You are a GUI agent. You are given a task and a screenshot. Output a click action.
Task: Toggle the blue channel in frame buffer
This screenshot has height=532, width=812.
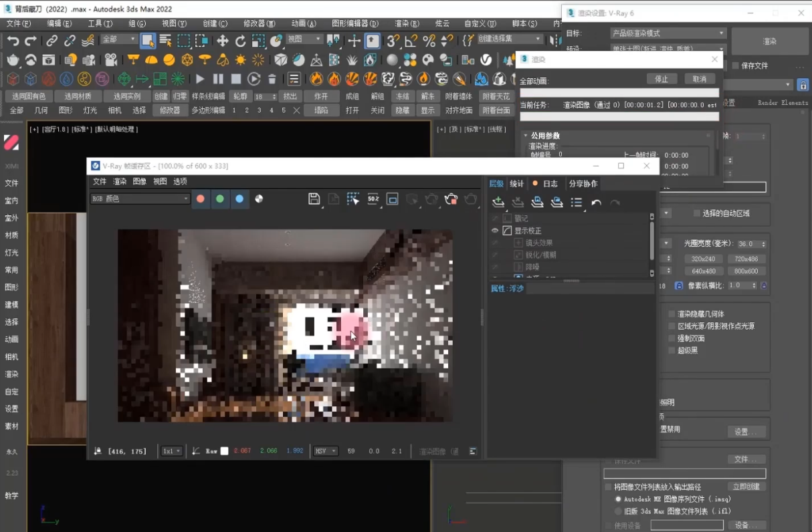pos(239,198)
